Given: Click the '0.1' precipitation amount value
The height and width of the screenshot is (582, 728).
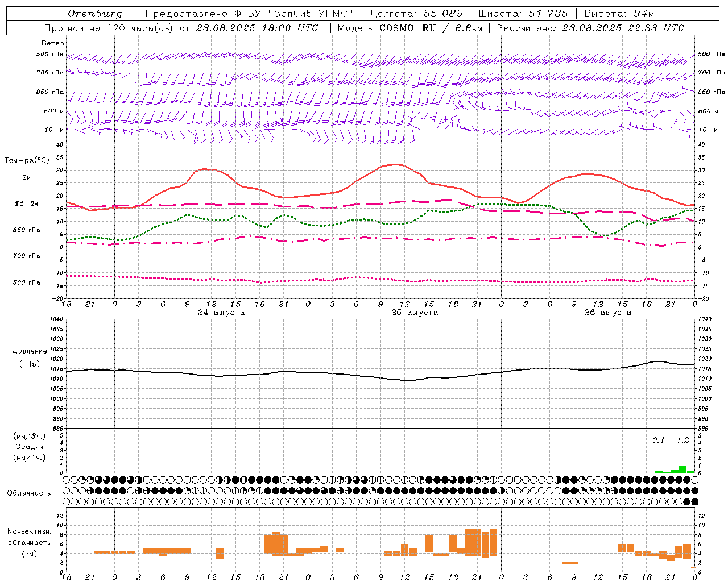Looking at the screenshot, I should pyautogui.click(x=658, y=440).
